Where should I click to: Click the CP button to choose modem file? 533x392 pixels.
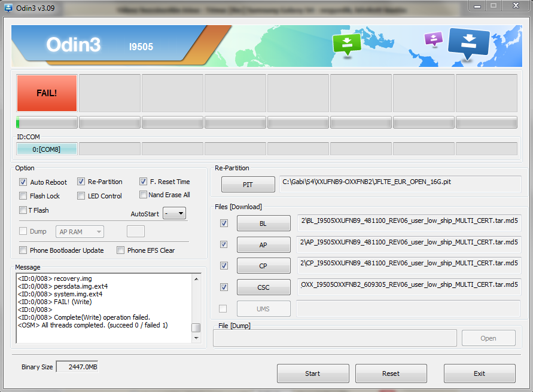point(263,266)
